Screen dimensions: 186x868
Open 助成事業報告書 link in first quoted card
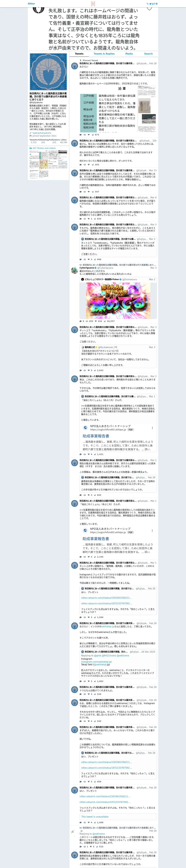(96, 436)
